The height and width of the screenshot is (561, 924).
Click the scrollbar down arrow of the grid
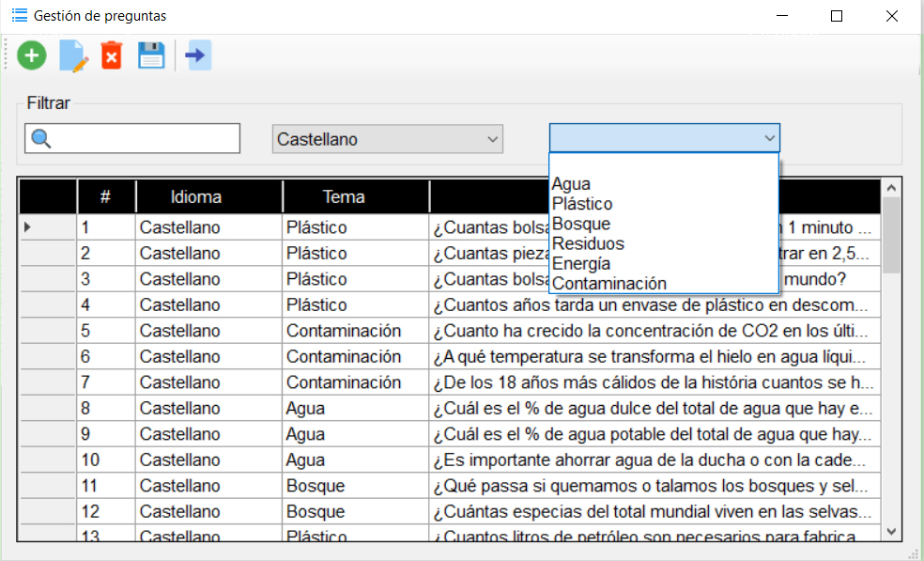[x=891, y=532]
